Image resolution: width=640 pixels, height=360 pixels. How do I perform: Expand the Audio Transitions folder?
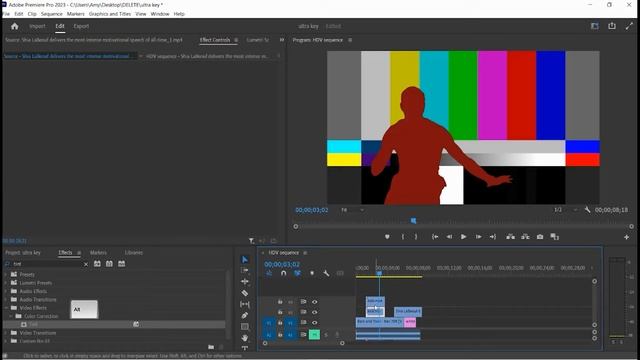[6, 300]
